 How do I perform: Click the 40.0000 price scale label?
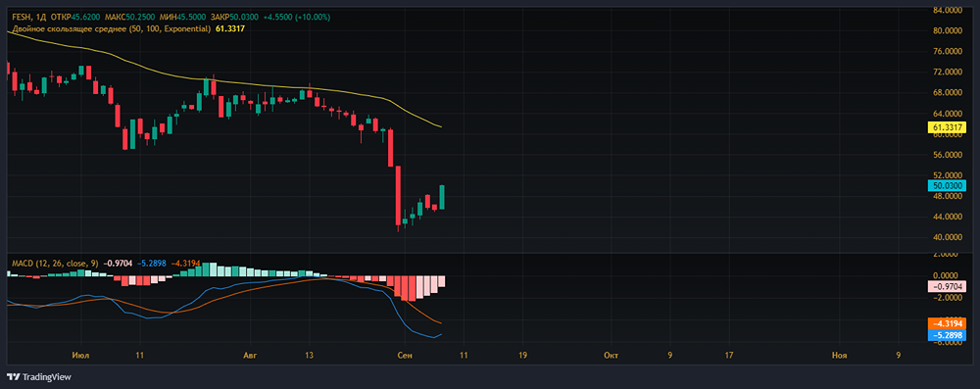pyautogui.click(x=948, y=237)
